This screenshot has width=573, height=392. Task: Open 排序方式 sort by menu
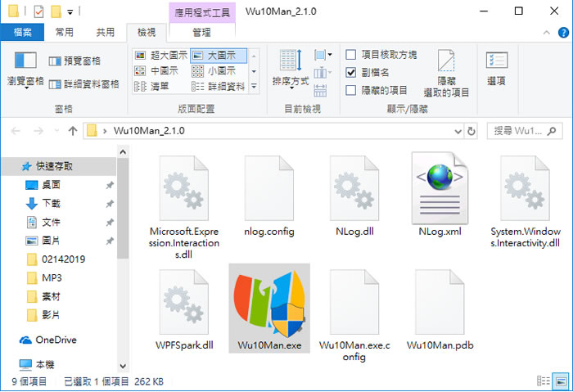tap(291, 70)
